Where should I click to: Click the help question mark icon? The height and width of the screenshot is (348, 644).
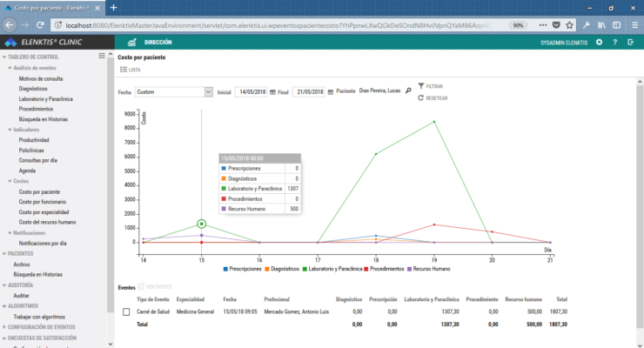[614, 42]
